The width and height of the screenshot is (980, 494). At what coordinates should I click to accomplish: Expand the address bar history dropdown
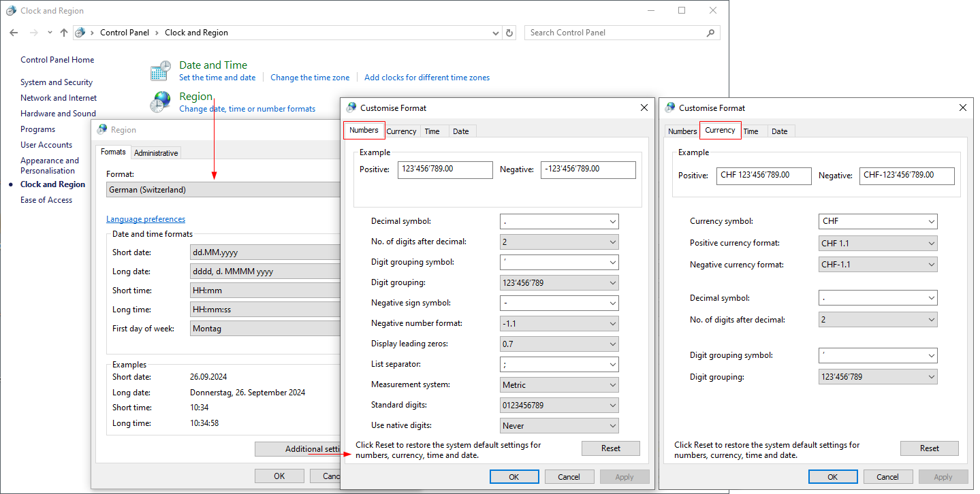[496, 33]
